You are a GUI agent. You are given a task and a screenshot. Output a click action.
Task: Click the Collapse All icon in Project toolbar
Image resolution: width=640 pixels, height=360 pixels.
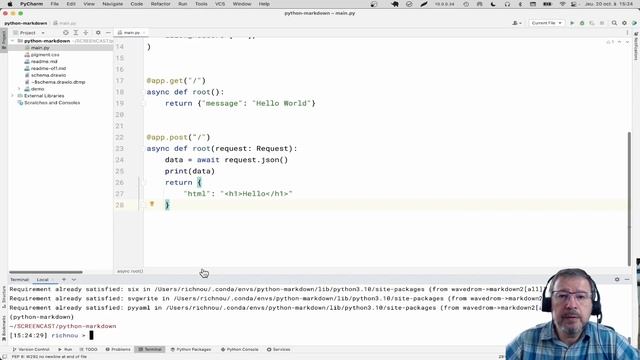point(86,33)
